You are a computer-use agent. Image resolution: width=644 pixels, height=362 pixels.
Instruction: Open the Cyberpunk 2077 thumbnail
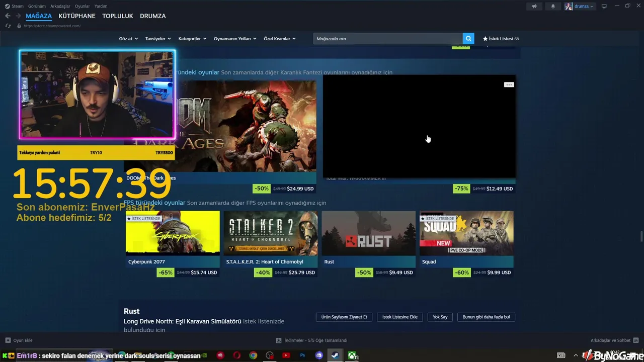173,233
